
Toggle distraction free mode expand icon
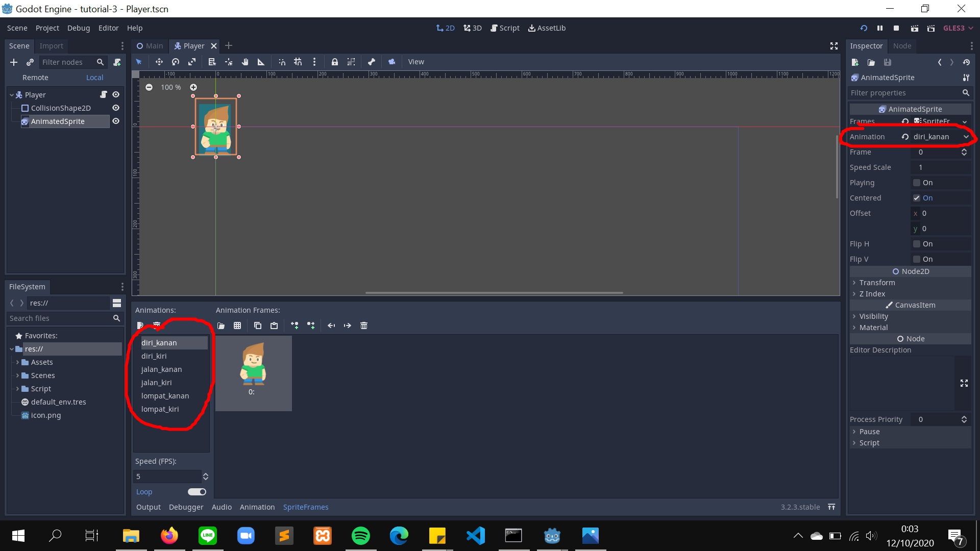(x=834, y=46)
